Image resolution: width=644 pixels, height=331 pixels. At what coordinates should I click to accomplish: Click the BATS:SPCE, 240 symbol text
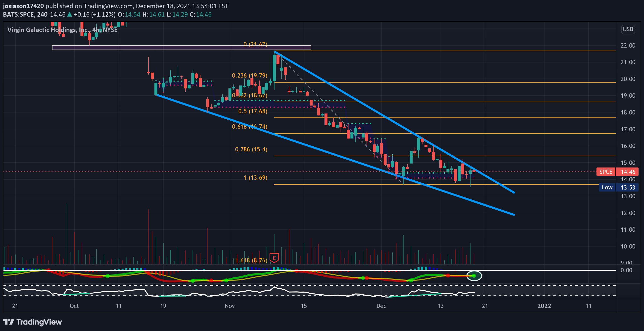point(25,15)
